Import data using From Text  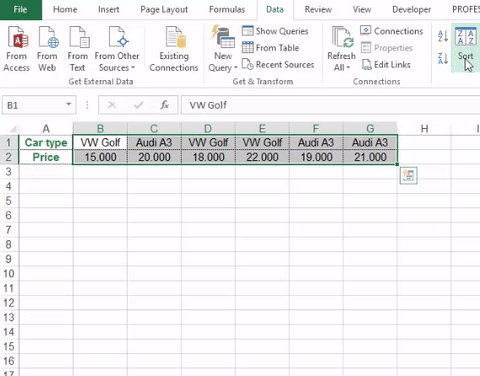[x=78, y=49]
